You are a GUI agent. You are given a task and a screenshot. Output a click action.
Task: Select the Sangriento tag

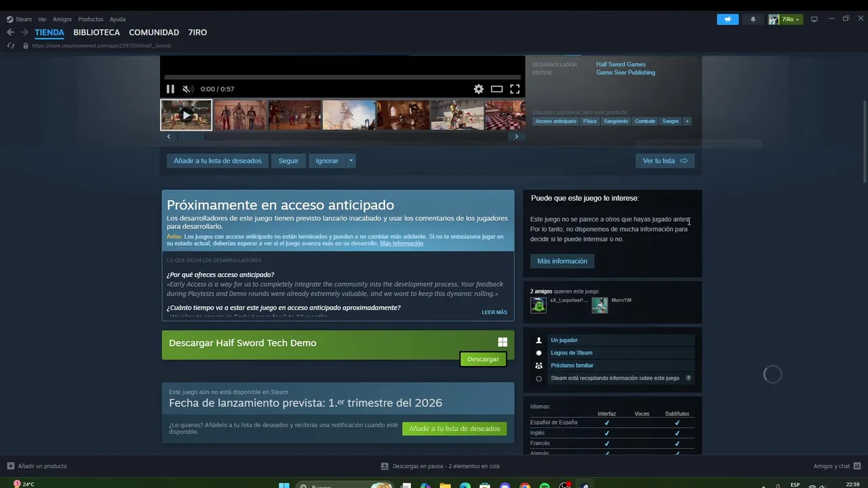(616, 121)
